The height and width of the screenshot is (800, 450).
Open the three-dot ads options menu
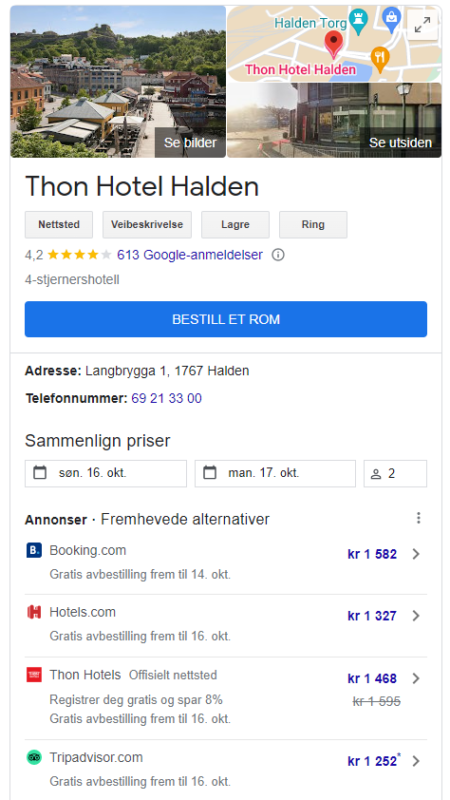418,518
